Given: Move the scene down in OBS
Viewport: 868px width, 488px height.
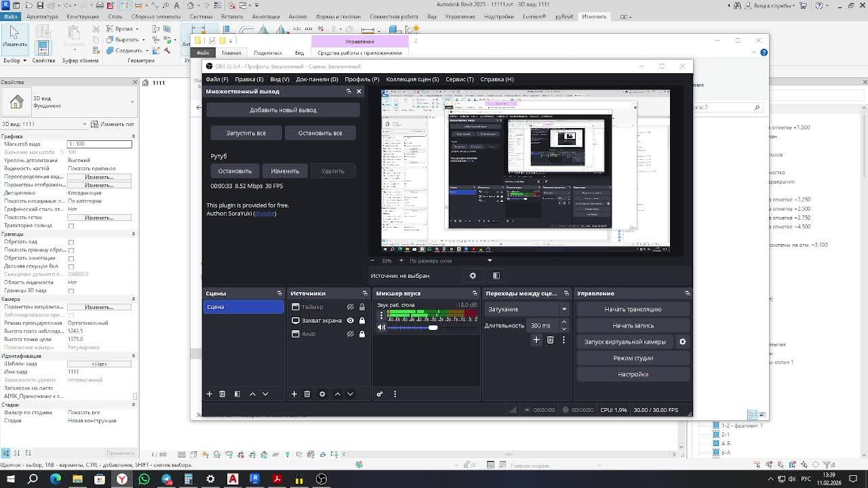Looking at the screenshot, I should pos(265,394).
